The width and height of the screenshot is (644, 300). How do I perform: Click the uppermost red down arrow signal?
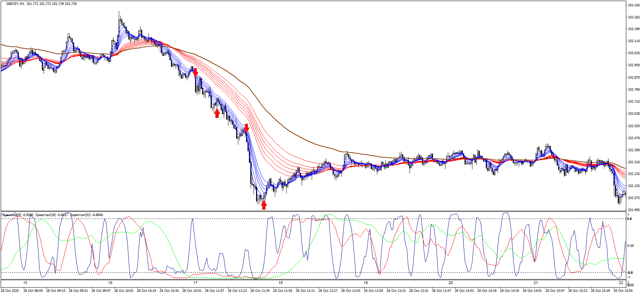click(195, 73)
